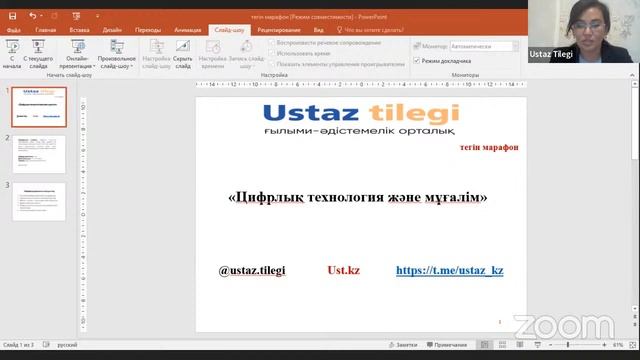This screenshot has height=360, width=640.
Task: Switch to Normal view icon
Action: coord(484,345)
